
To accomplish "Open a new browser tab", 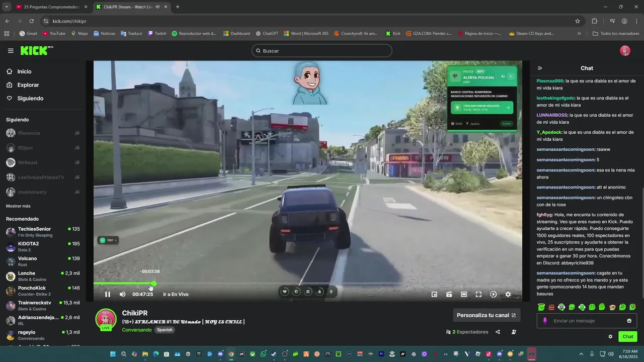I will coord(178,7).
